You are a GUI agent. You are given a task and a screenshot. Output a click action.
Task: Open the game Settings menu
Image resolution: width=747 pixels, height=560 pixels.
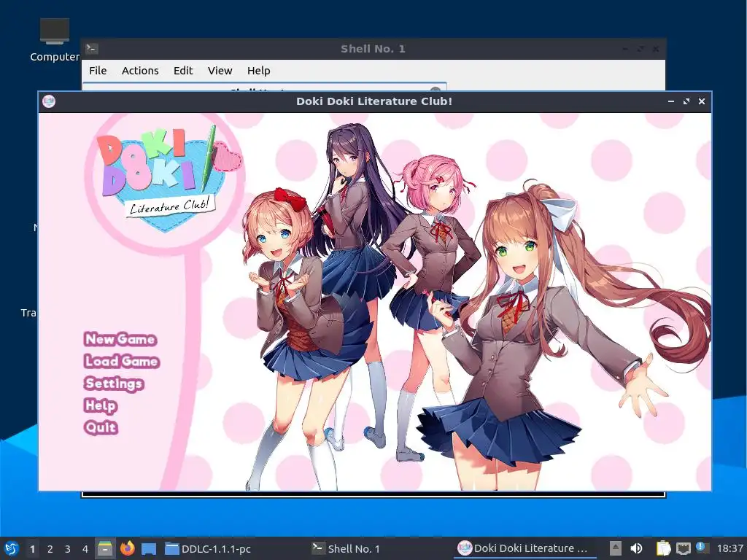(114, 384)
